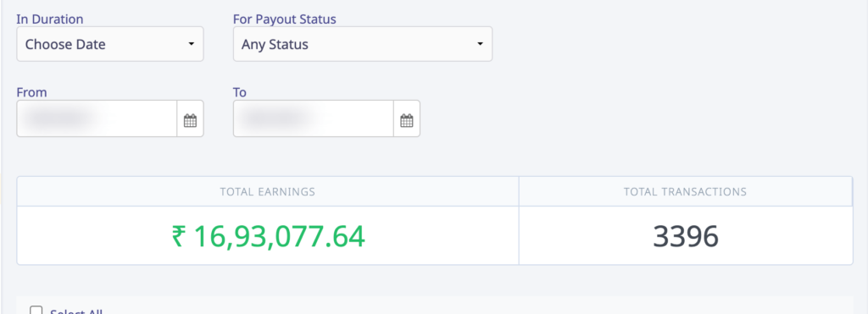Open the Payout Status 'Any Status' dropdown

coord(363,44)
